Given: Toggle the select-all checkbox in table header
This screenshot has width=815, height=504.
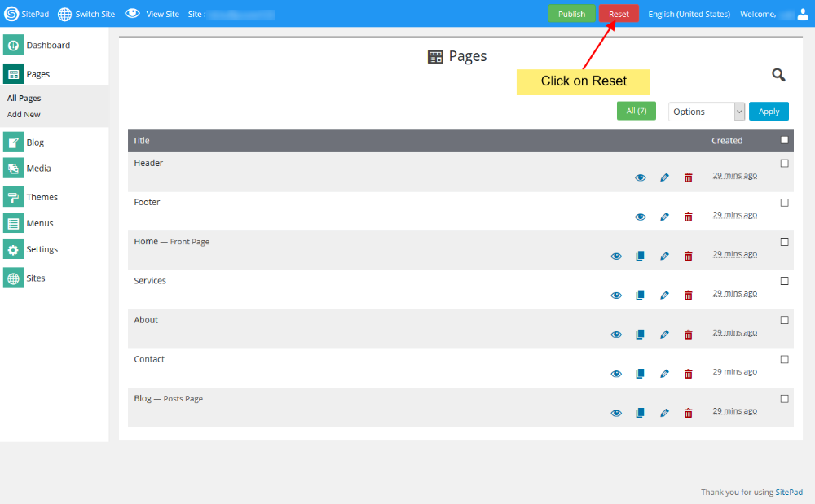Looking at the screenshot, I should pos(784,140).
